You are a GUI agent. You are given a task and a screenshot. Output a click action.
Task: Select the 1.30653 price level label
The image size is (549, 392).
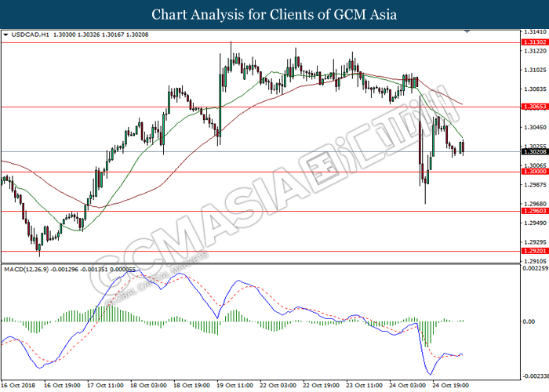pyautogui.click(x=535, y=107)
